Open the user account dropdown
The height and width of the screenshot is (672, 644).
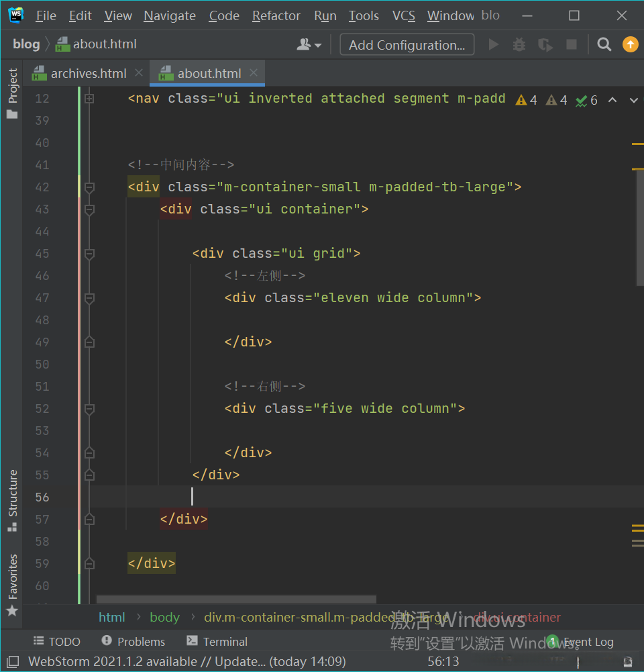click(309, 45)
